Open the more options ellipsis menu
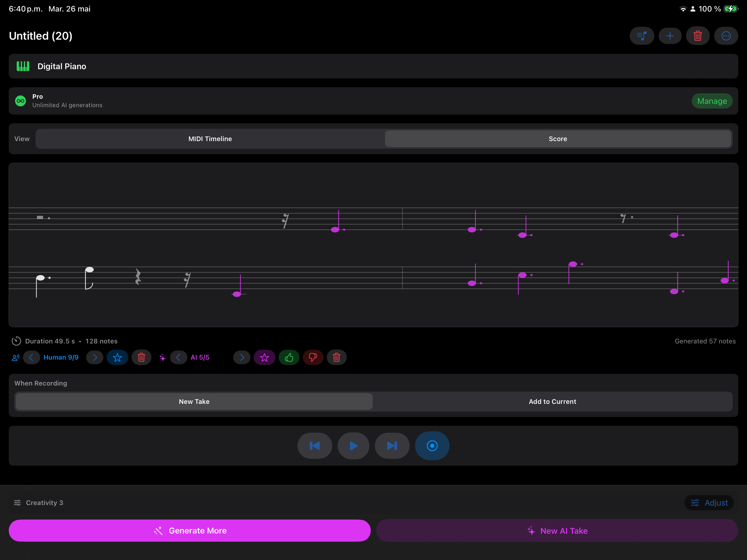This screenshot has width=747, height=560. tap(726, 36)
